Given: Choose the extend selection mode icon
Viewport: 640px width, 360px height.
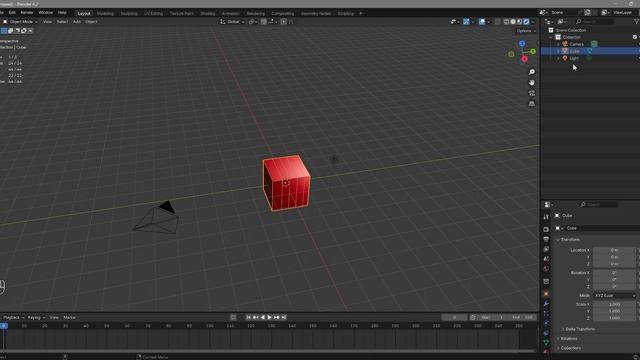Looking at the screenshot, I should point(11,31).
